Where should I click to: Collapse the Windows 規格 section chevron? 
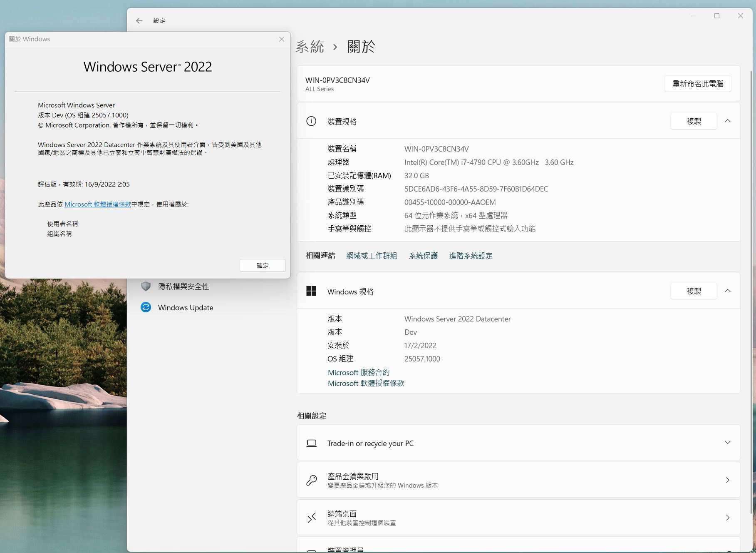coord(728,291)
